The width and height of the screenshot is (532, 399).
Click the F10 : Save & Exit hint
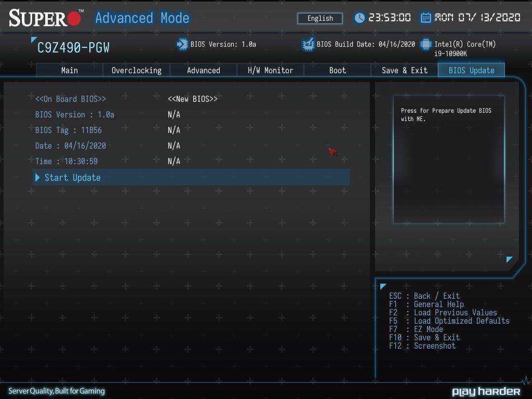tap(424, 338)
